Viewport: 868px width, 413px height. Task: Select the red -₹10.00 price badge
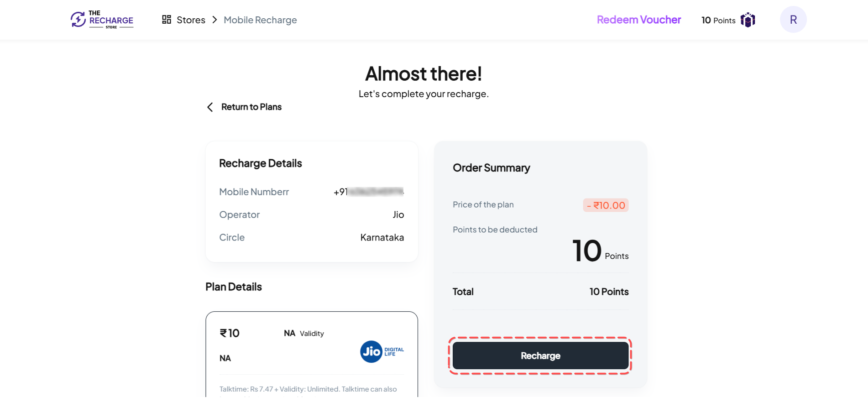click(606, 205)
